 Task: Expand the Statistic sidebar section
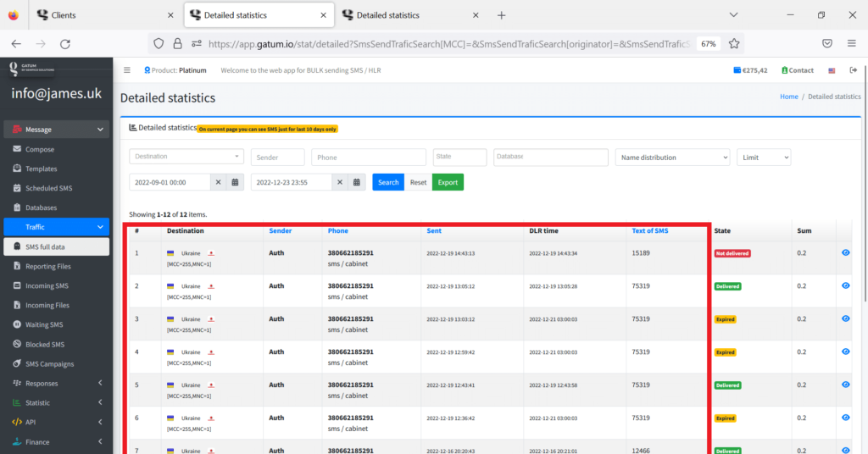[57, 402]
